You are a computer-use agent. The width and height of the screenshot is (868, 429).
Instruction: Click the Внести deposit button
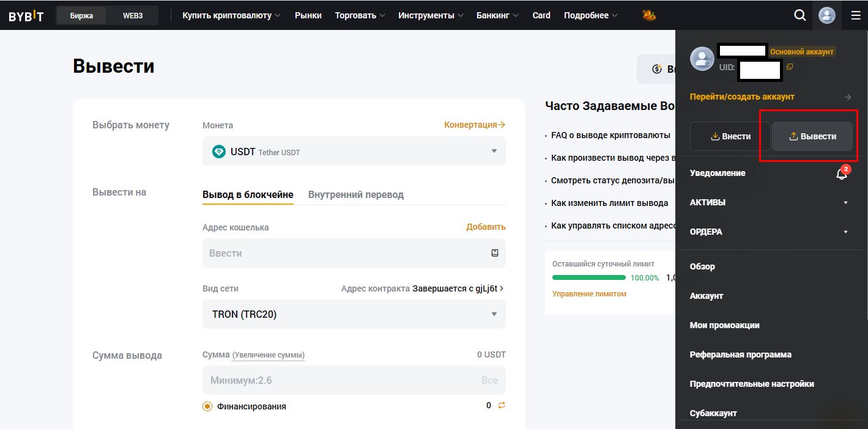pos(730,136)
